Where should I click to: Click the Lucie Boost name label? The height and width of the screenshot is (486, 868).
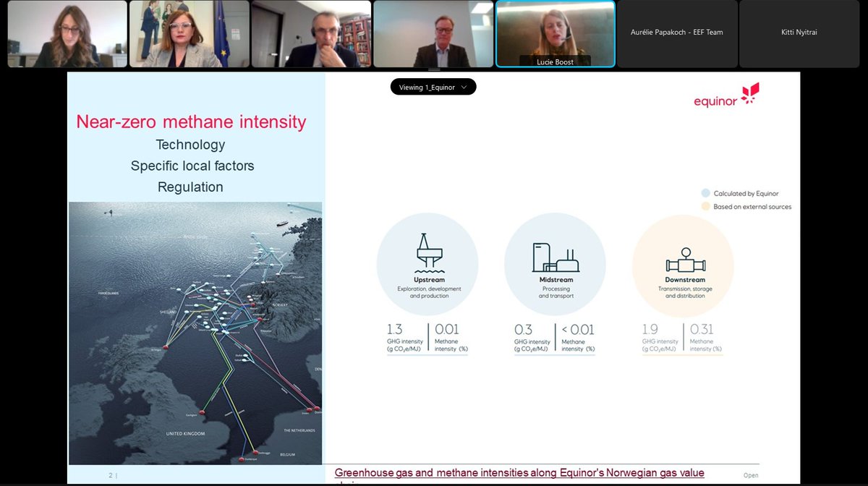point(555,62)
